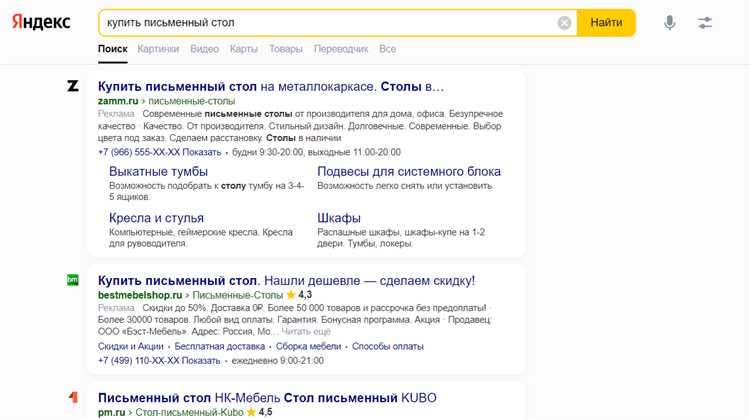The height and width of the screenshot is (420, 750).
Task: Select the Поиск tab
Action: 112,49
